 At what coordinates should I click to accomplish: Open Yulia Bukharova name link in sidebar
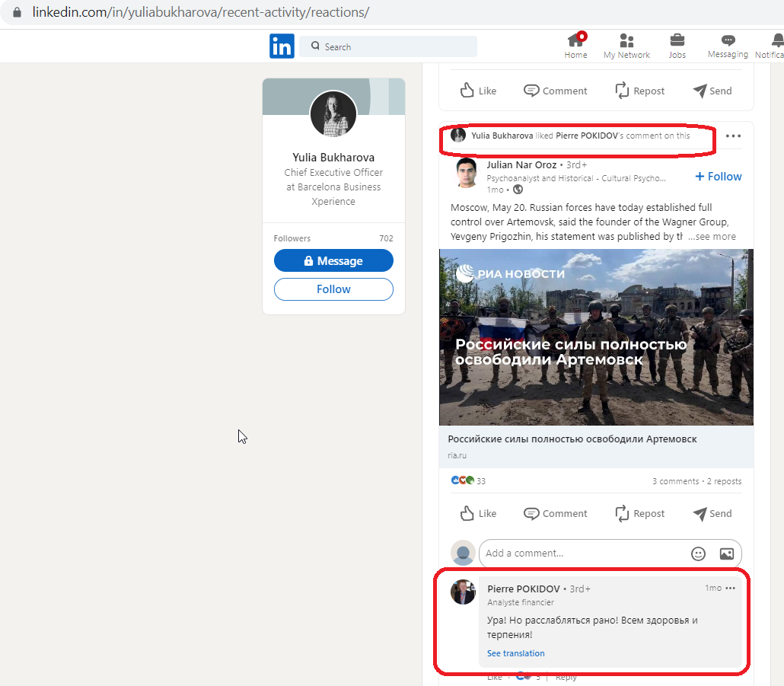click(x=333, y=158)
